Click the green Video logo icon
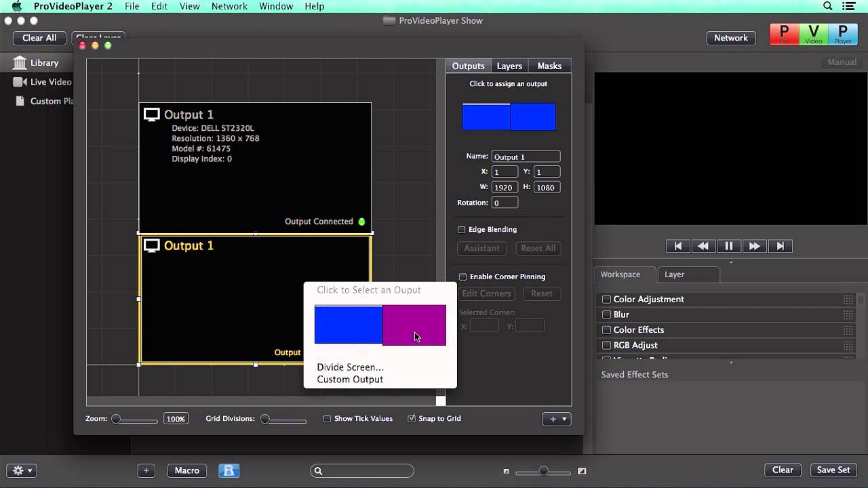This screenshot has height=488, width=868. (x=814, y=35)
